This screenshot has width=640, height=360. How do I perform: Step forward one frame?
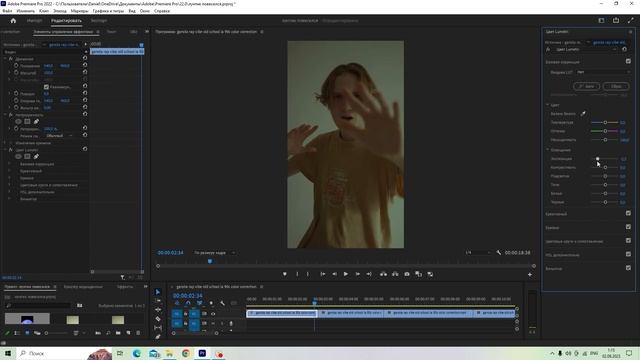(x=358, y=274)
